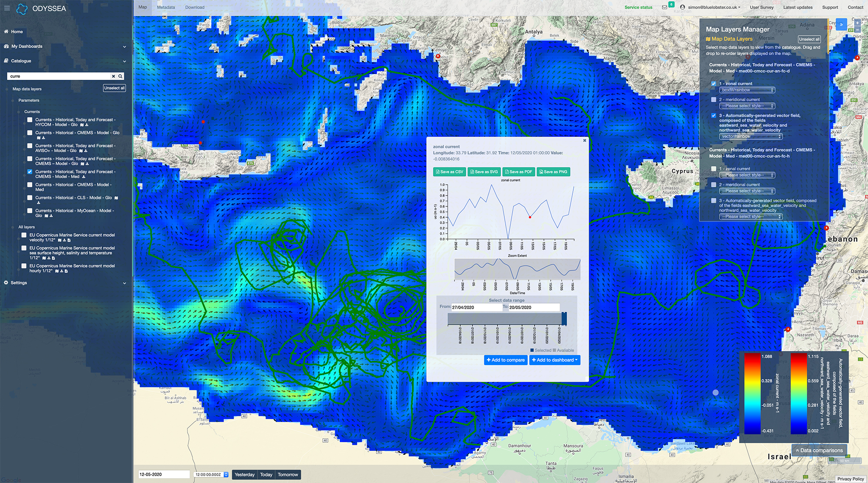868x483 pixels.
Task: Zoom in on the map
Action: 858,23
